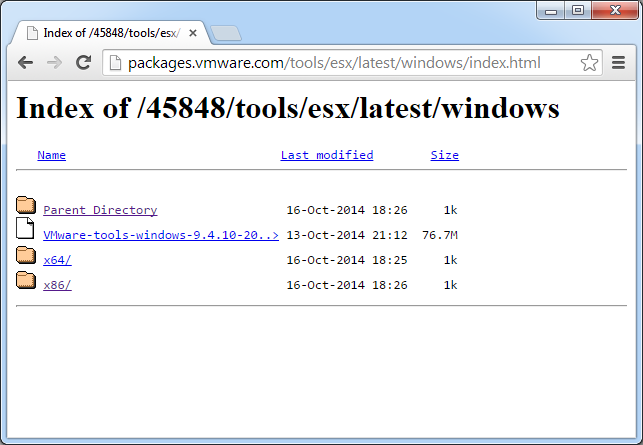Click the page heading Index of /45848/tools/esx/latest/windows

[x=287, y=108]
